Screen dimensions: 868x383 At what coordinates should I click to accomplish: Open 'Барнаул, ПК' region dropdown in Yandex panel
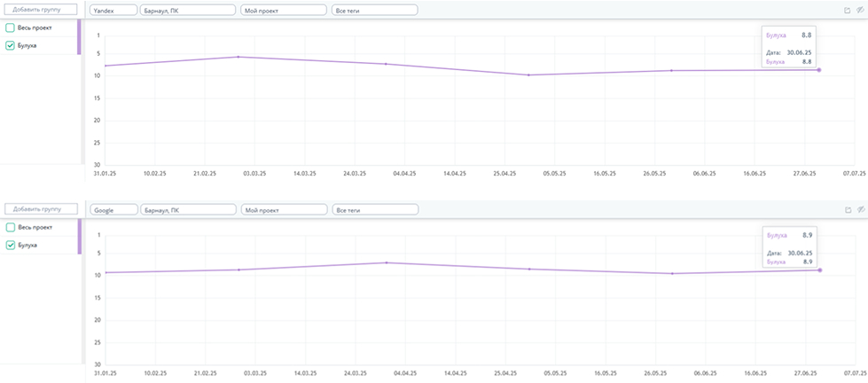(188, 10)
